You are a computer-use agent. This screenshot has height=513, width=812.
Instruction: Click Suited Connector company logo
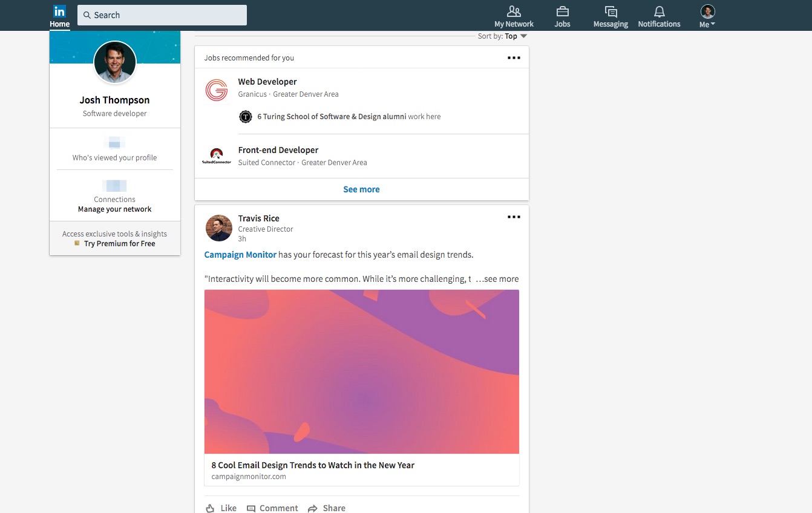pyautogui.click(x=217, y=156)
